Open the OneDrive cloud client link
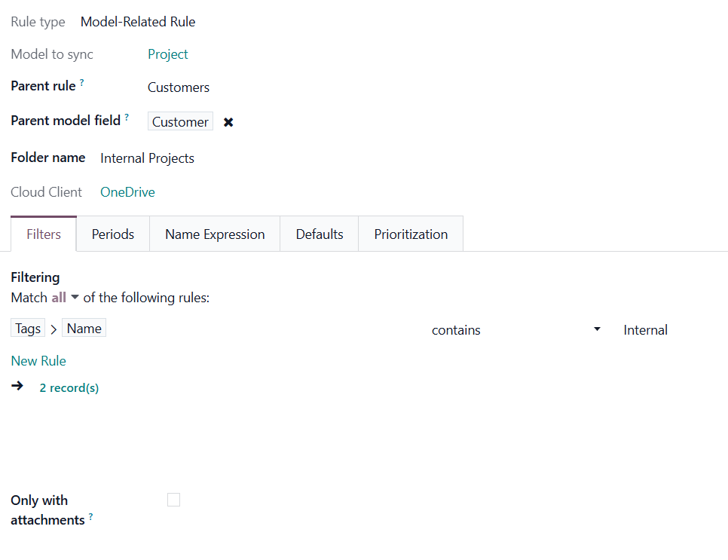Viewport: 728px width, 560px height. 127,192
